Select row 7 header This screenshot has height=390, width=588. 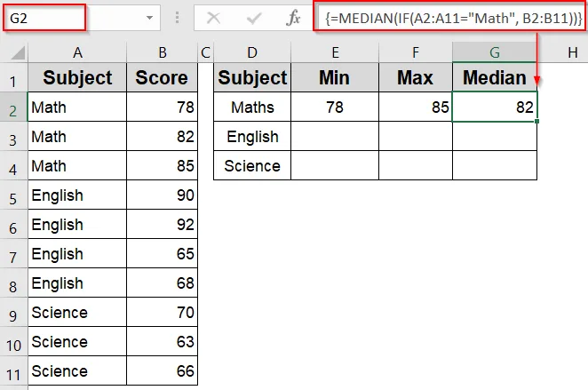13,253
